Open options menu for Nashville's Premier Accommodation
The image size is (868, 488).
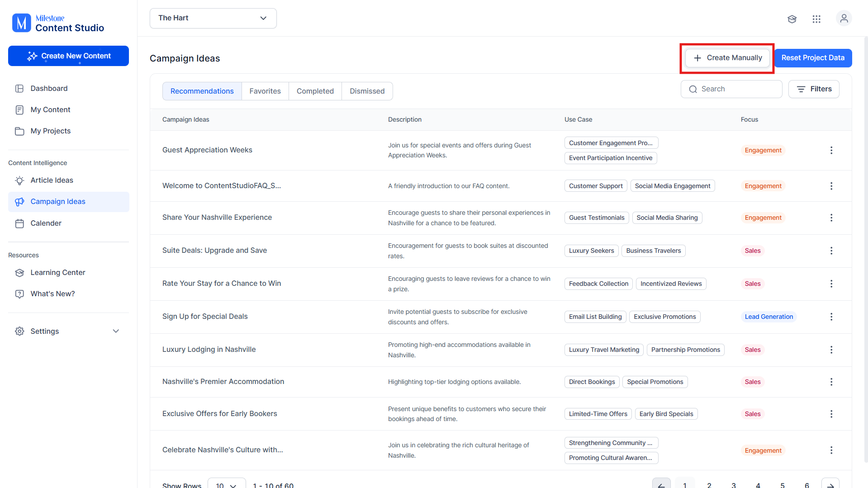coord(831,382)
